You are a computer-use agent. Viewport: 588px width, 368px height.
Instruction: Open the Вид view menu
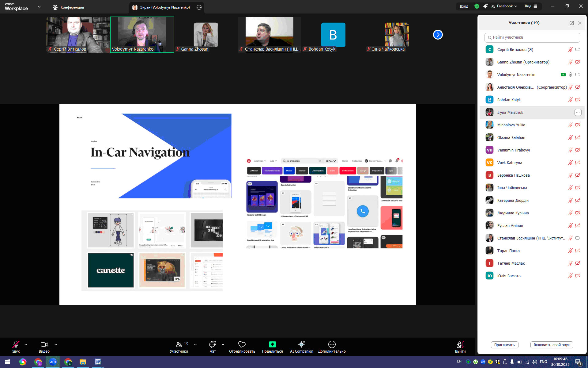coord(531,6)
